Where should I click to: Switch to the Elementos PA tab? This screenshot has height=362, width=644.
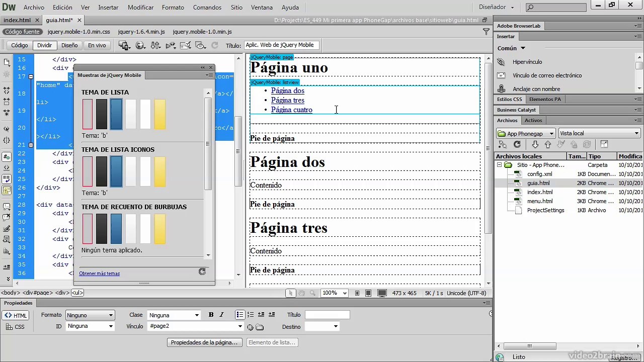545,99
